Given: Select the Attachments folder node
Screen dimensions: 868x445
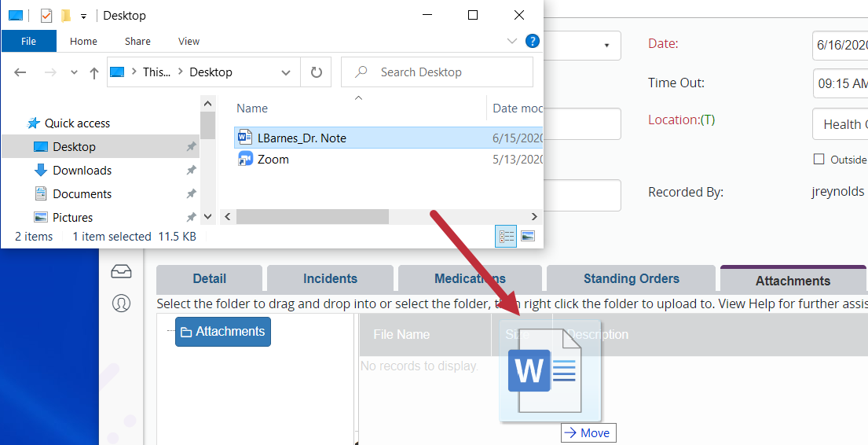Looking at the screenshot, I should click(x=223, y=332).
